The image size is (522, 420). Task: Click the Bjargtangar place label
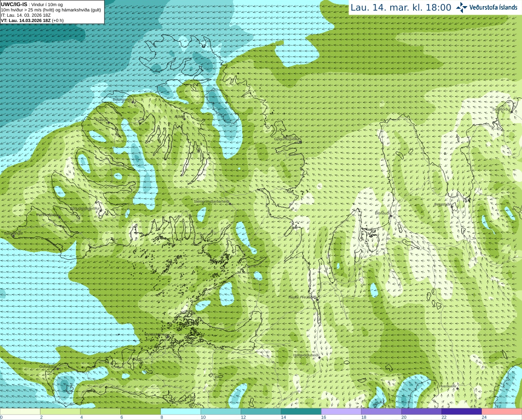pyautogui.click(x=13, y=233)
